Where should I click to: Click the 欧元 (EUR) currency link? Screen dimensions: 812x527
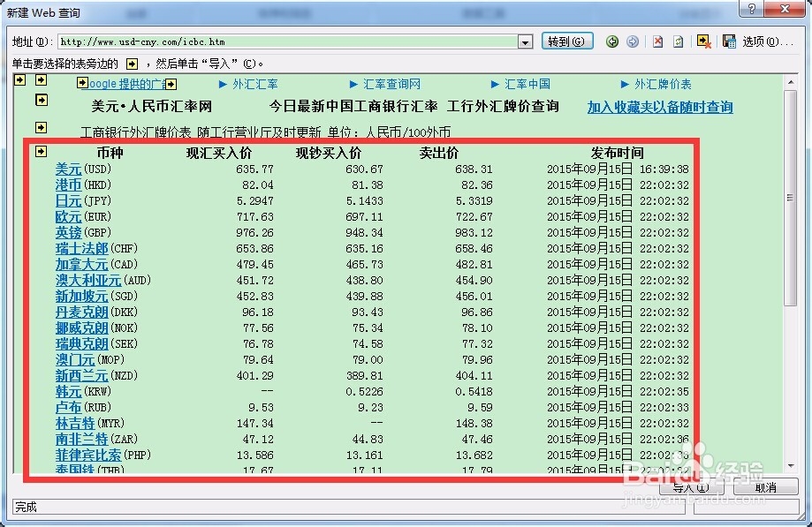68,216
